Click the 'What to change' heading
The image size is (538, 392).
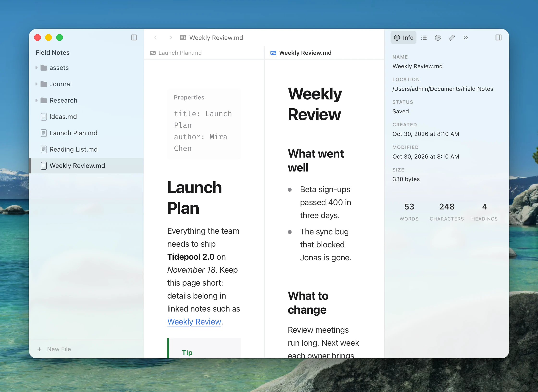tap(308, 303)
